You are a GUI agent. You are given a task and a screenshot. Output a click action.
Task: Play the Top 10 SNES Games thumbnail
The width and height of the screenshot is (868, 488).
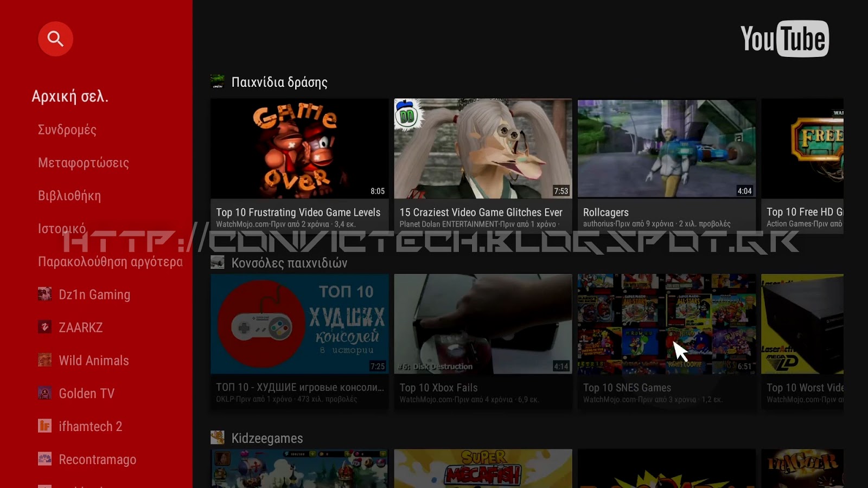(x=667, y=324)
